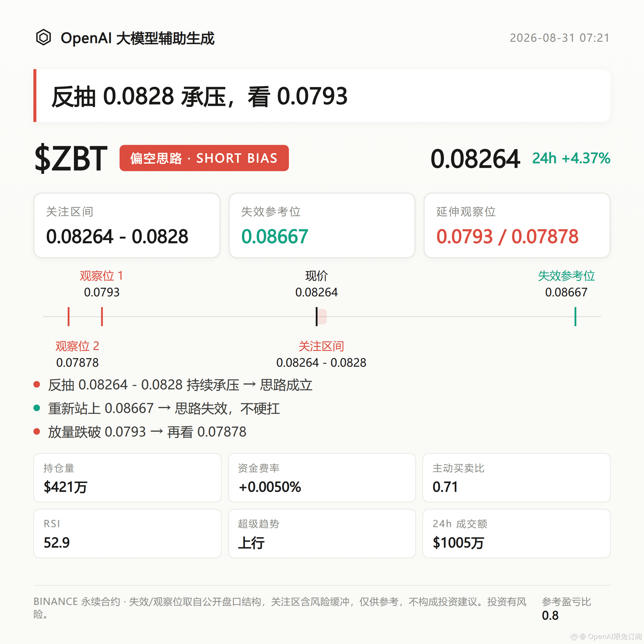Tap the red "偏空思路 · SHORT BIAS" badge
Viewport: 644px width, 644px height.
click(x=204, y=158)
